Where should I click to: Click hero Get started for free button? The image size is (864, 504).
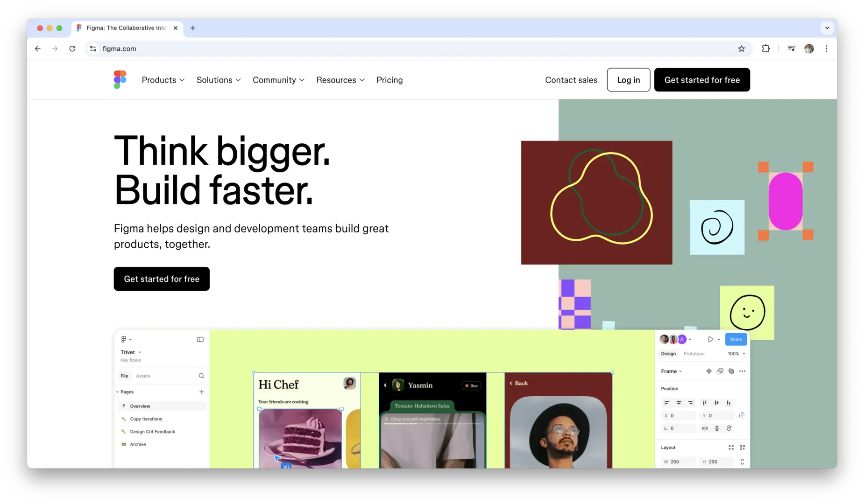[162, 279]
